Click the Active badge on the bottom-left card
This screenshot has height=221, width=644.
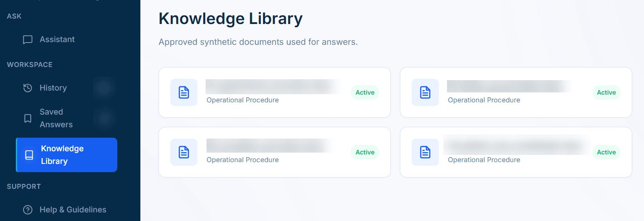(365, 152)
